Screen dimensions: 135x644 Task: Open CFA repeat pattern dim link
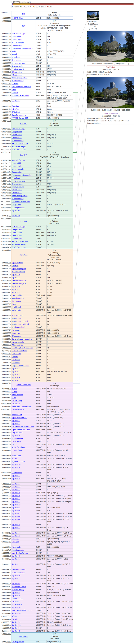tap(21, 201)
